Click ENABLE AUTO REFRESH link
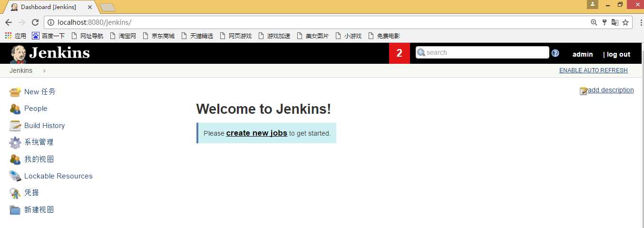 click(x=594, y=70)
